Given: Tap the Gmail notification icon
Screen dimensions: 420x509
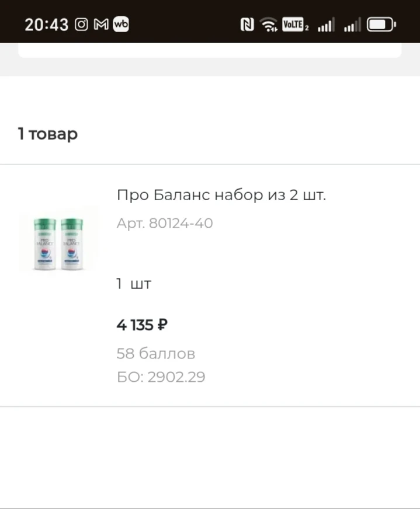Looking at the screenshot, I should pyautogui.click(x=101, y=25).
